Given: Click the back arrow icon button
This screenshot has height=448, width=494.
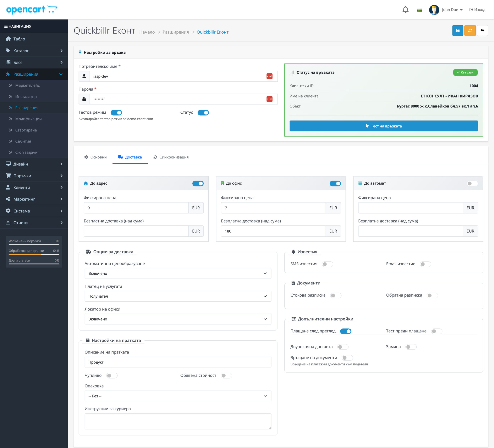Looking at the screenshot, I should (482, 31).
